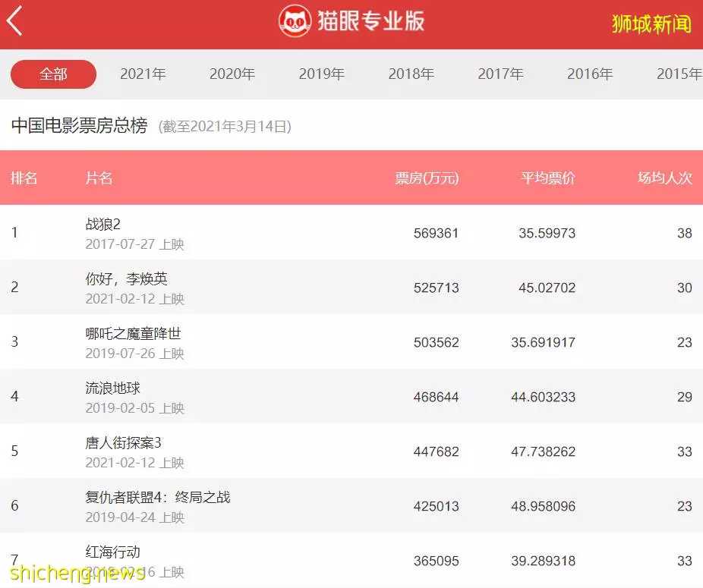The image size is (703, 588).
Task: Go back using the left arrow icon
Action: [x=14, y=20]
